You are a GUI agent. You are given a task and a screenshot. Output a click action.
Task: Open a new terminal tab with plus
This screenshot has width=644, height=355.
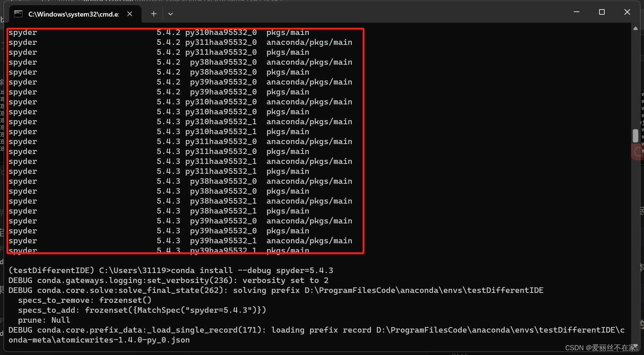coord(154,14)
